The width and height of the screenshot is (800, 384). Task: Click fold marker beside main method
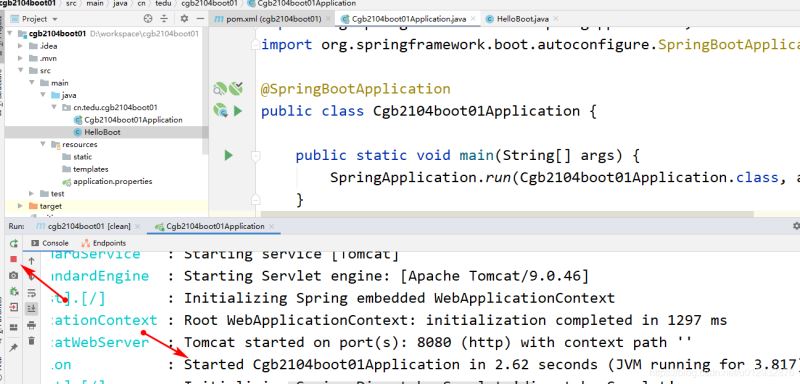click(x=255, y=156)
